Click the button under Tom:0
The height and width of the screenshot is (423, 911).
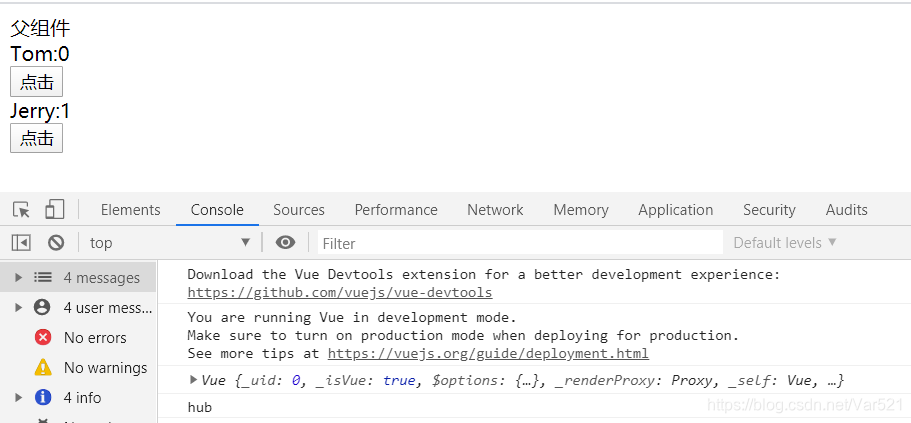[37, 82]
